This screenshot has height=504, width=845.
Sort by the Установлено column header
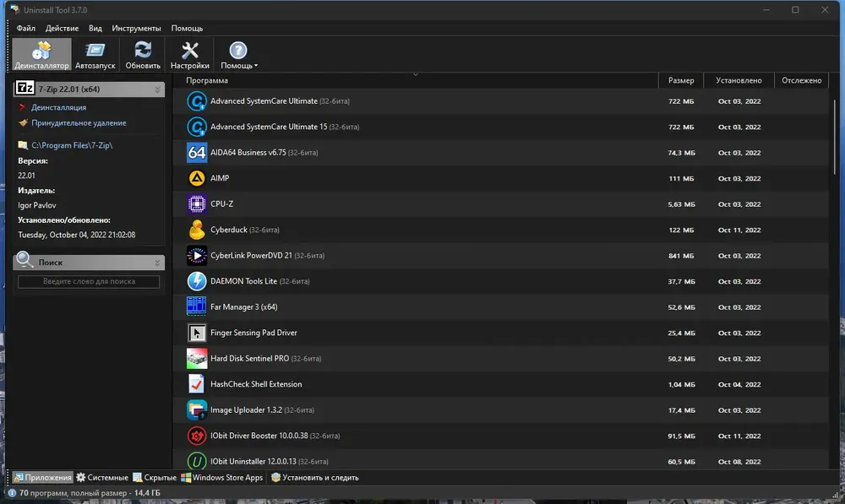(739, 80)
